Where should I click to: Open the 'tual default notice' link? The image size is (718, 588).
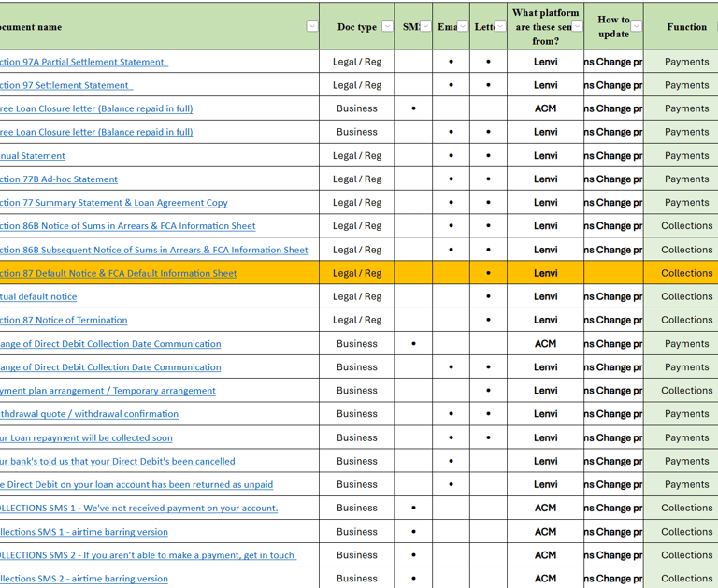[x=38, y=296]
